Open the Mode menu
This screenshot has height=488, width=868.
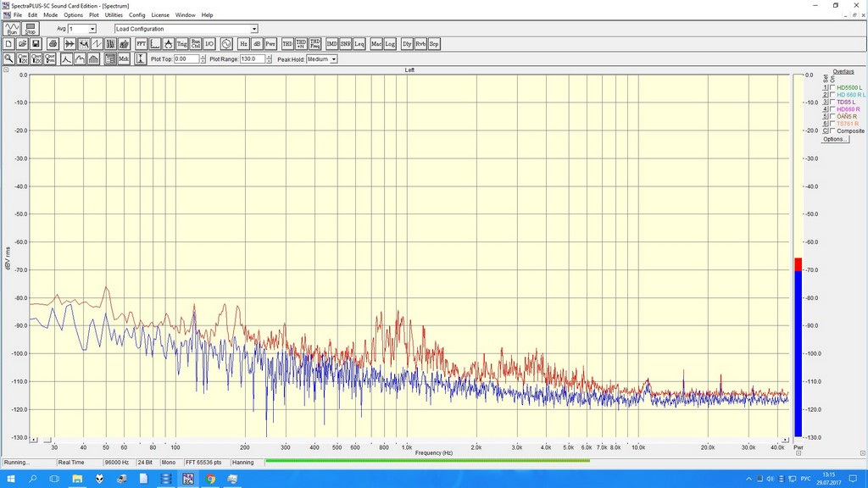coord(50,15)
